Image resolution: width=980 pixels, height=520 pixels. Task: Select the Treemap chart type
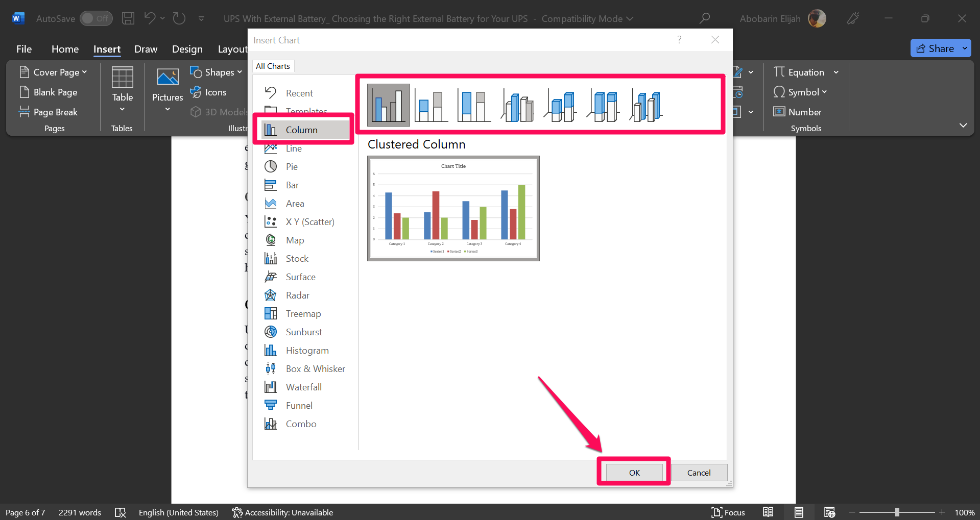(303, 313)
